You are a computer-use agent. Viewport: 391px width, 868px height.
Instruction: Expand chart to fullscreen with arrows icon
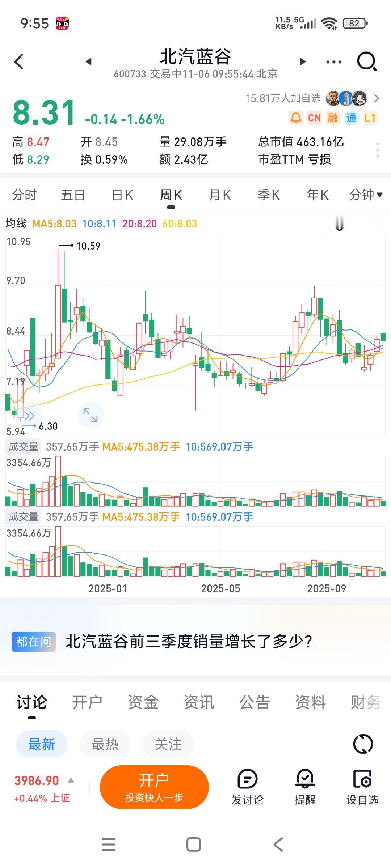pos(91,415)
